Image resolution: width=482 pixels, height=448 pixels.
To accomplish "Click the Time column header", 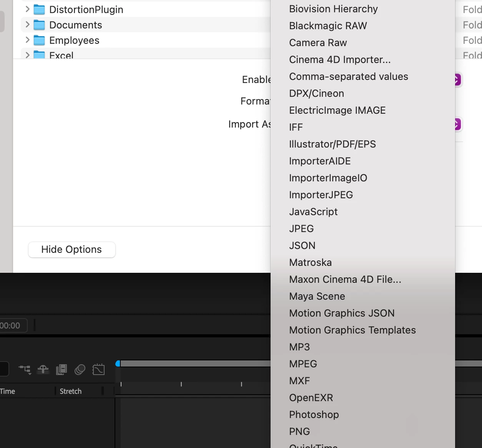I will tap(8, 391).
